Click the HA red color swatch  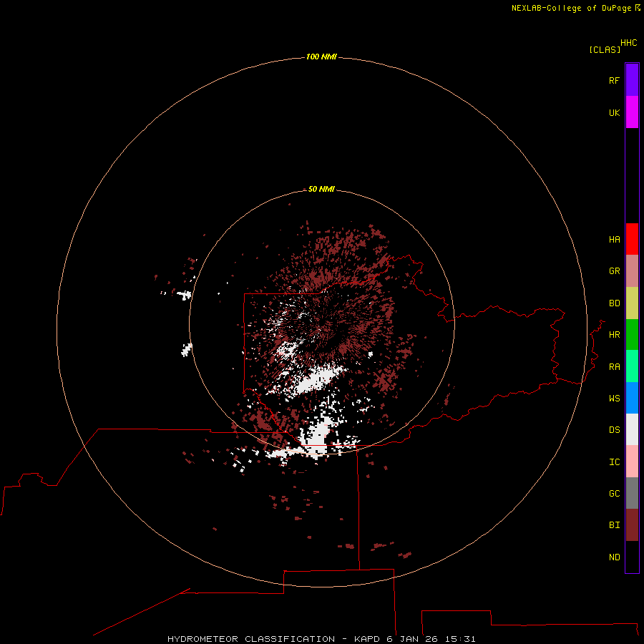632,239
